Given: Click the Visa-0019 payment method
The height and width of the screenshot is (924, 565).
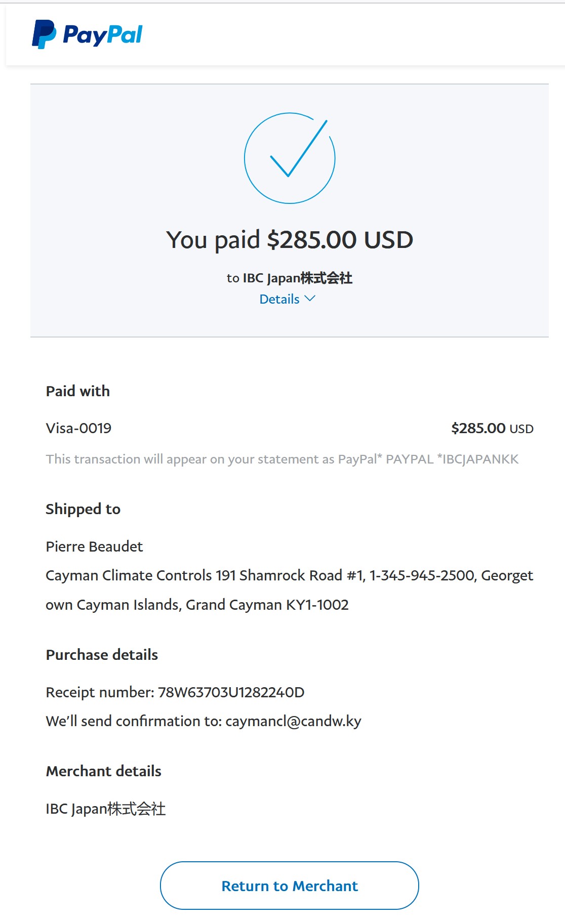Looking at the screenshot, I should [x=78, y=428].
